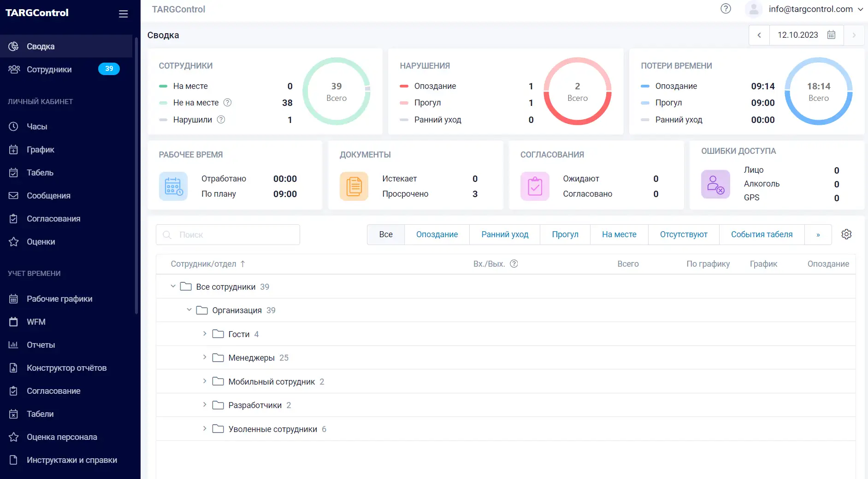Select the 'Прогул' filter tab
The width and height of the screenshot is (868, 479).
click(565, 234)
